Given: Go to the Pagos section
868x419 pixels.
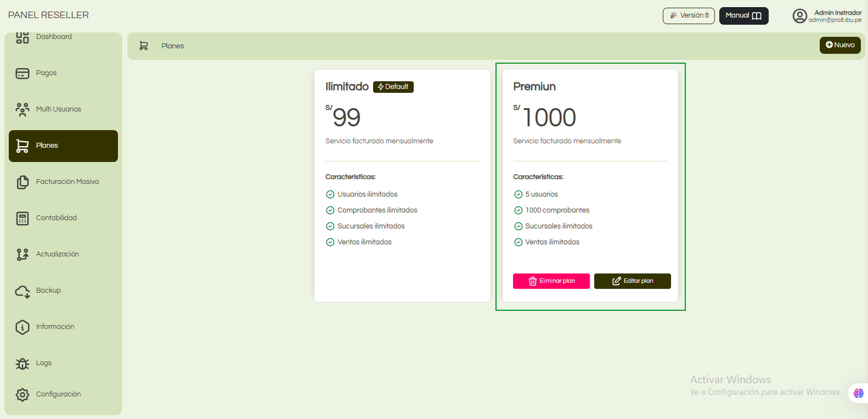Looking at the screenshot, I should pos(47,73).
